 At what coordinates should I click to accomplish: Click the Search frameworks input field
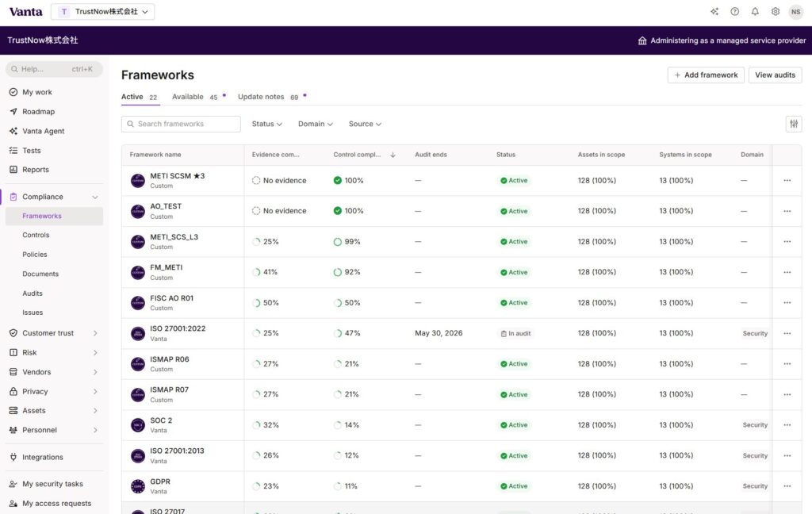181,124
